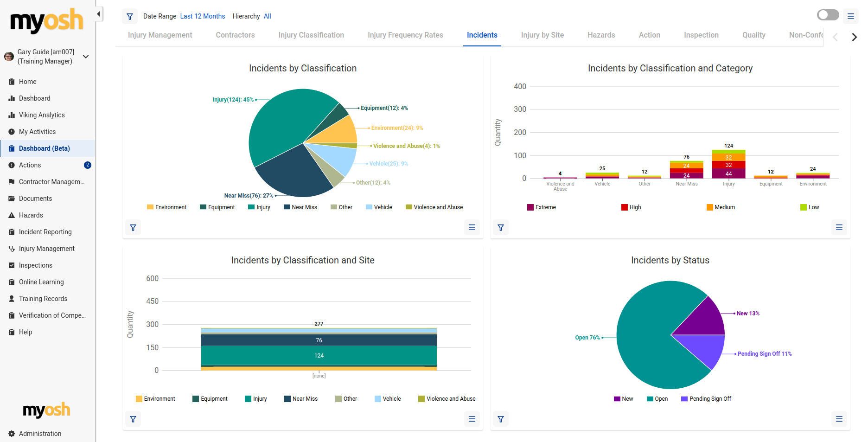Screen dimensions: 868x442
Task: Click the Home sidebar icon
Action: pyautogui.click(x=12, y=82)
